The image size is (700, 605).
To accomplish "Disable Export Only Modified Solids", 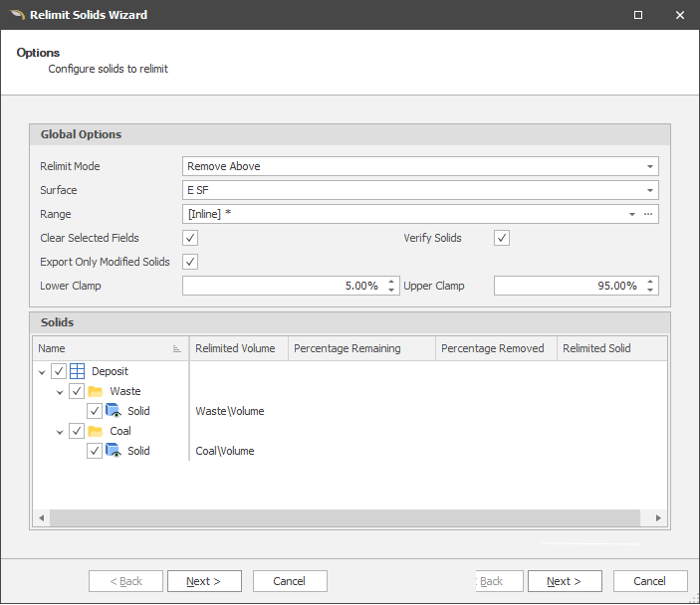I will click(191, 262).
